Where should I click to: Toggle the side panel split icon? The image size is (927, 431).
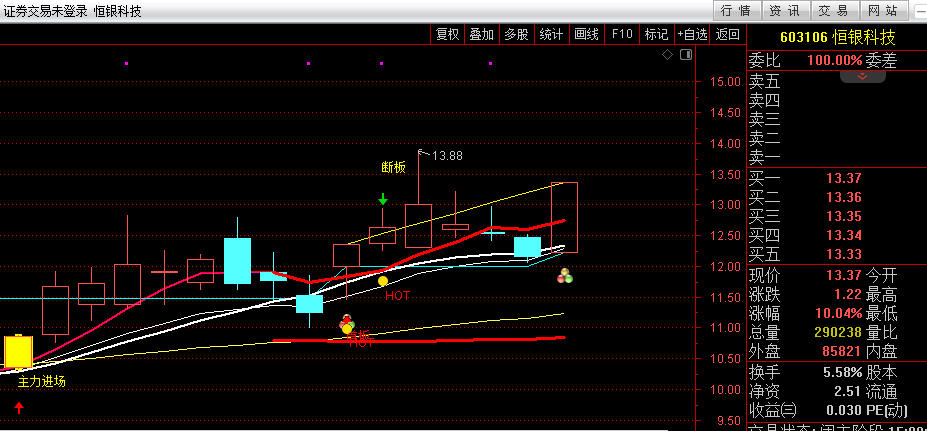tap(686, 55)
